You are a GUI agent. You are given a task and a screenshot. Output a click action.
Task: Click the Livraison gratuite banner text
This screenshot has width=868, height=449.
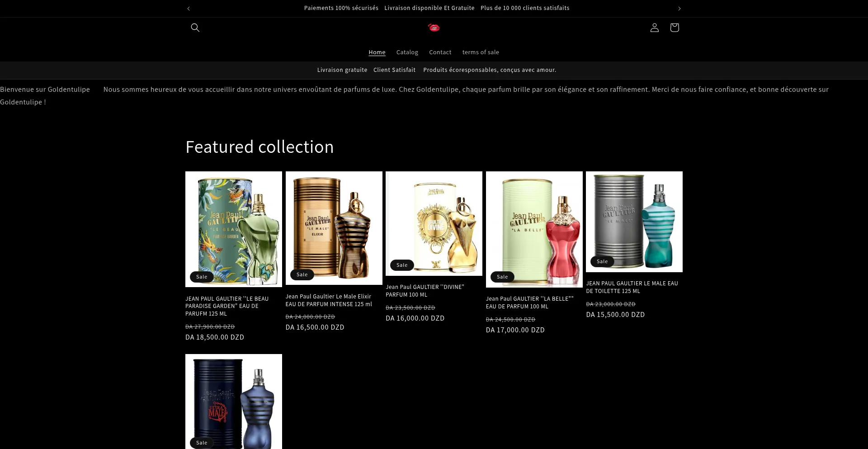pos(342,70)
